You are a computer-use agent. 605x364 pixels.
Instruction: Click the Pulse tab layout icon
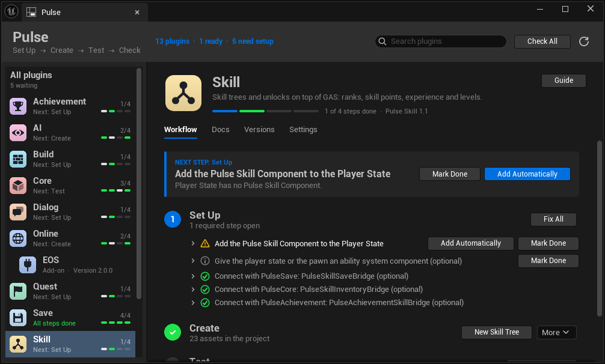[31, 13]
